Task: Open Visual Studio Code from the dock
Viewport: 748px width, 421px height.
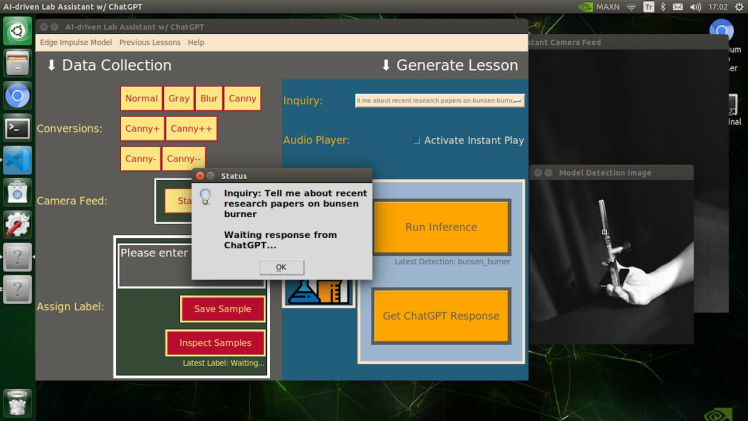Action: point(18,161)
